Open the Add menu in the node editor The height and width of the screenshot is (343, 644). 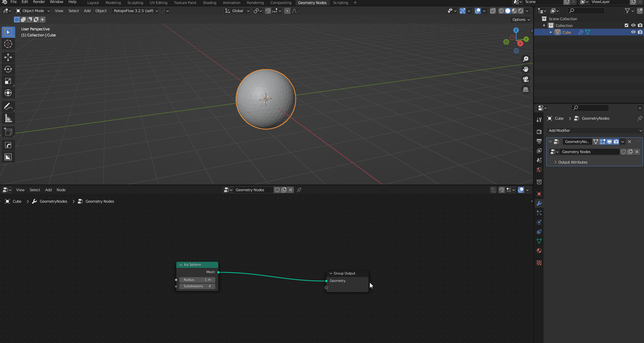point(48,190)
